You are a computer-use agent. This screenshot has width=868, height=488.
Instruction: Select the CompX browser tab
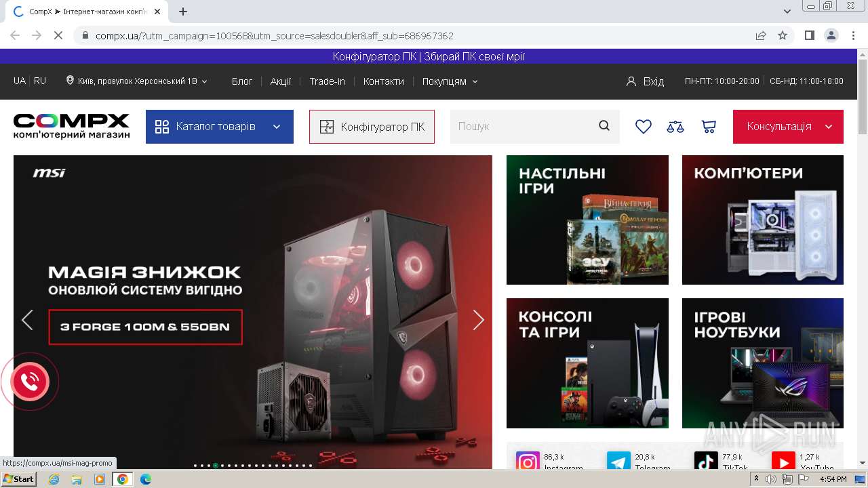coord(87,12)
